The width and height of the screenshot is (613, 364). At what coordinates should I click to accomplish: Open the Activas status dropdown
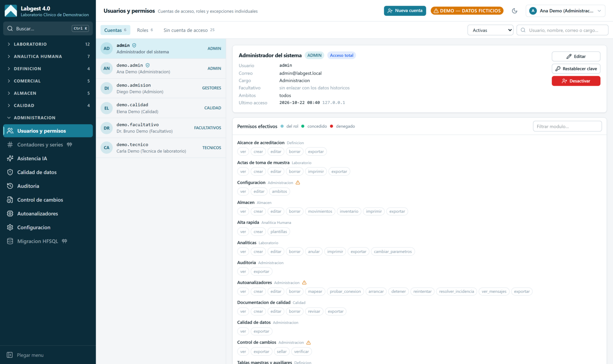[x=490, y=30]
